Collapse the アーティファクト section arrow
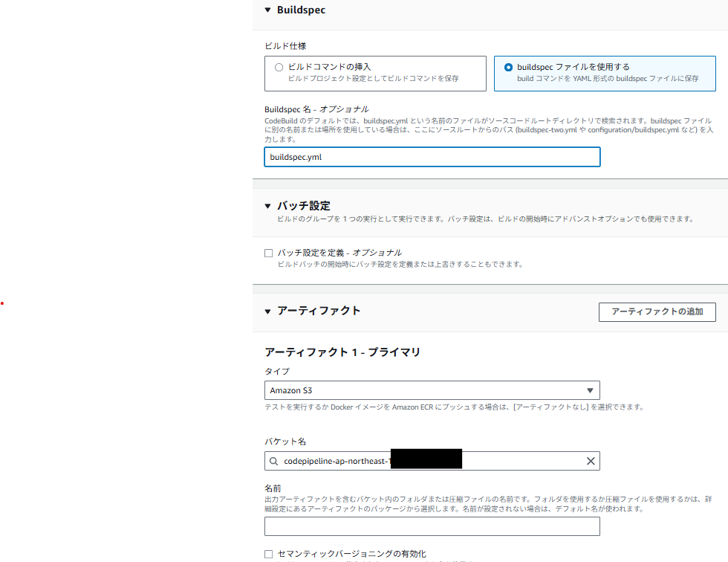Viewport: 728px width, 562px height. pyautogui.click(x=267, y=311)
